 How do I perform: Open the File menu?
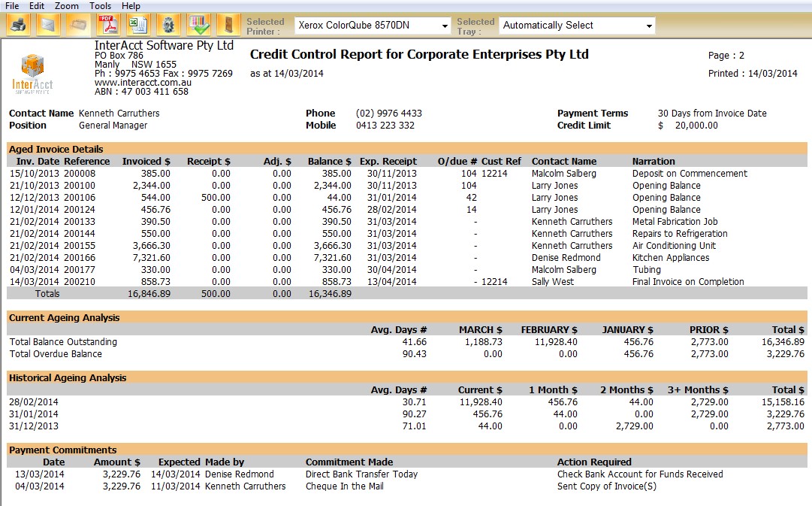point(11,5)
